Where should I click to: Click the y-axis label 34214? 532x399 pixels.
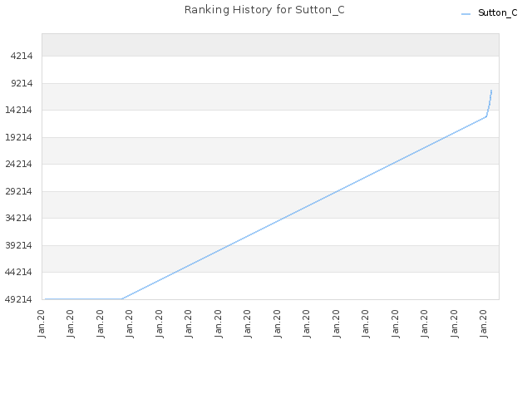pos(18,218)
